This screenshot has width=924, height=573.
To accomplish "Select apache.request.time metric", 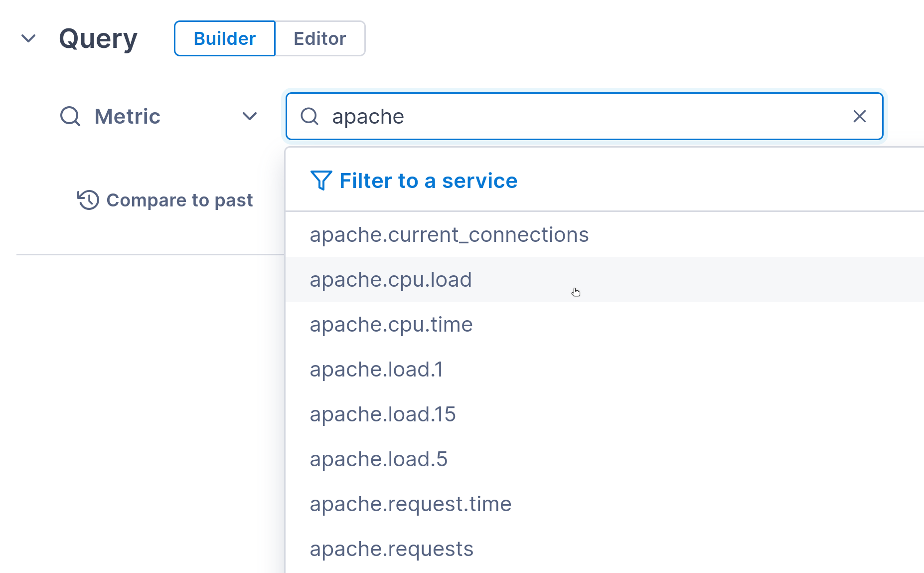I will pos(411,504).
